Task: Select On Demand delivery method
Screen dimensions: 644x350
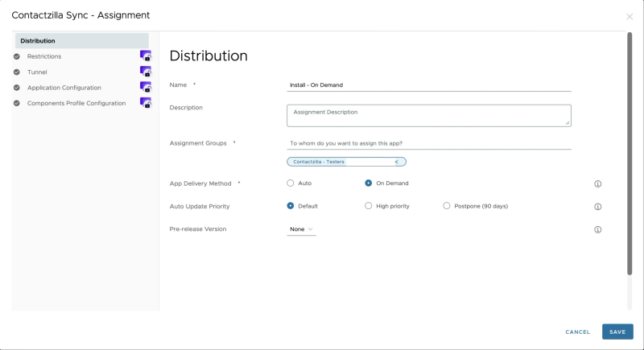Action: pos(369,183)
